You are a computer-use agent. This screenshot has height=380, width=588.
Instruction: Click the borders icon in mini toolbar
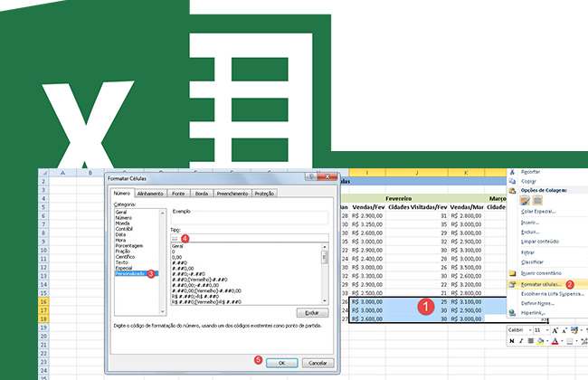(570, 341)
